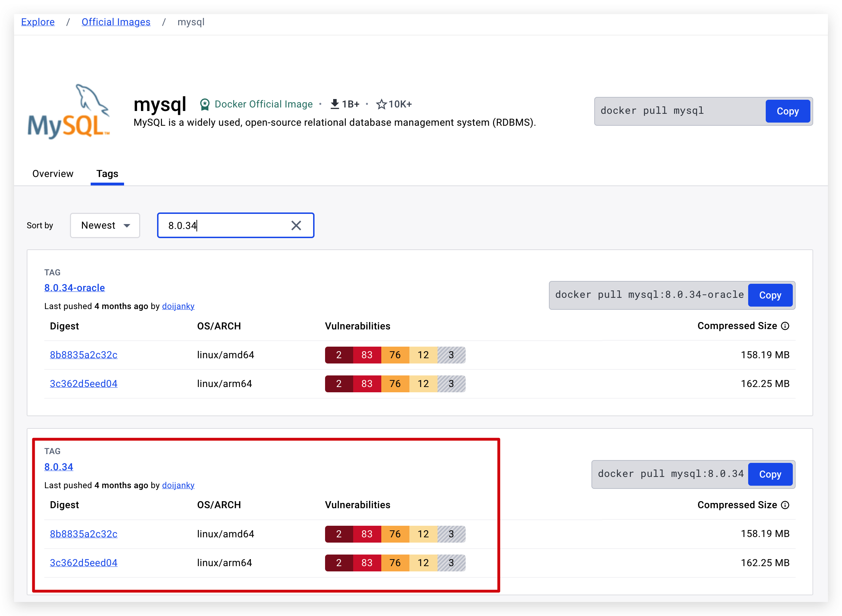
Task: Click 162.25 MB size in 8.0.34 card
Action: tap(765, 563)
